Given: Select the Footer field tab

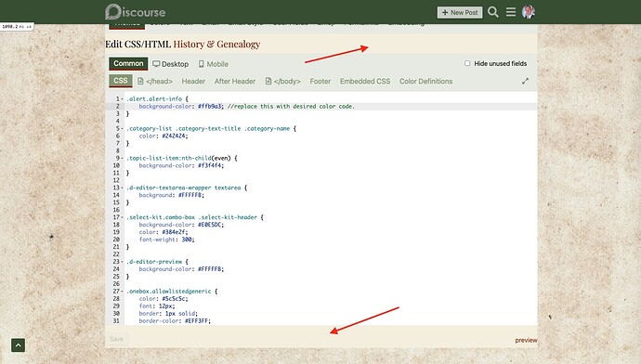Looking at the screenshot, I should [x=320, y=82].
